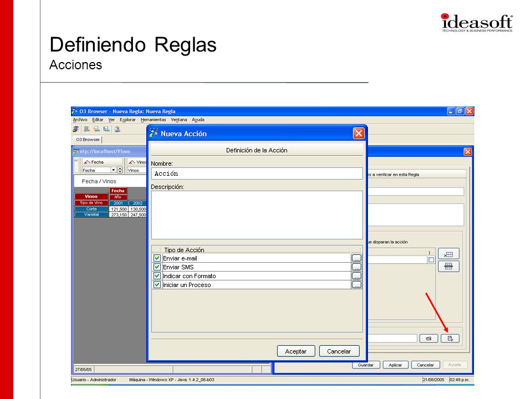532x399 pixels.
Task: Click the stepper next to Fecha dropdown
Action: click(120, 170)
